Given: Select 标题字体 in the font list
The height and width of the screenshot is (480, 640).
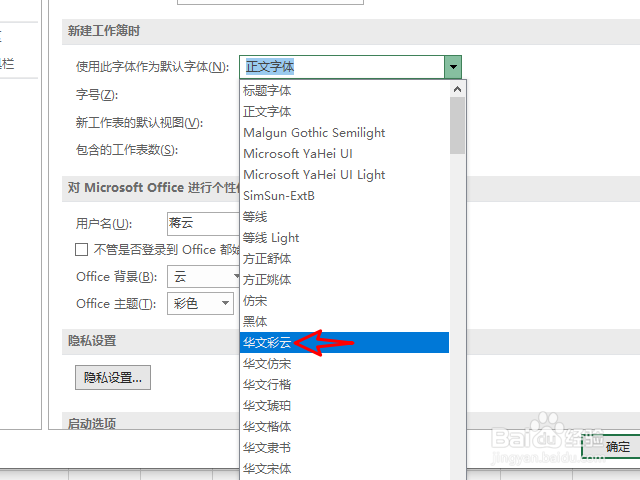Looking at the screenshot, I should click(x=344, y=91).
